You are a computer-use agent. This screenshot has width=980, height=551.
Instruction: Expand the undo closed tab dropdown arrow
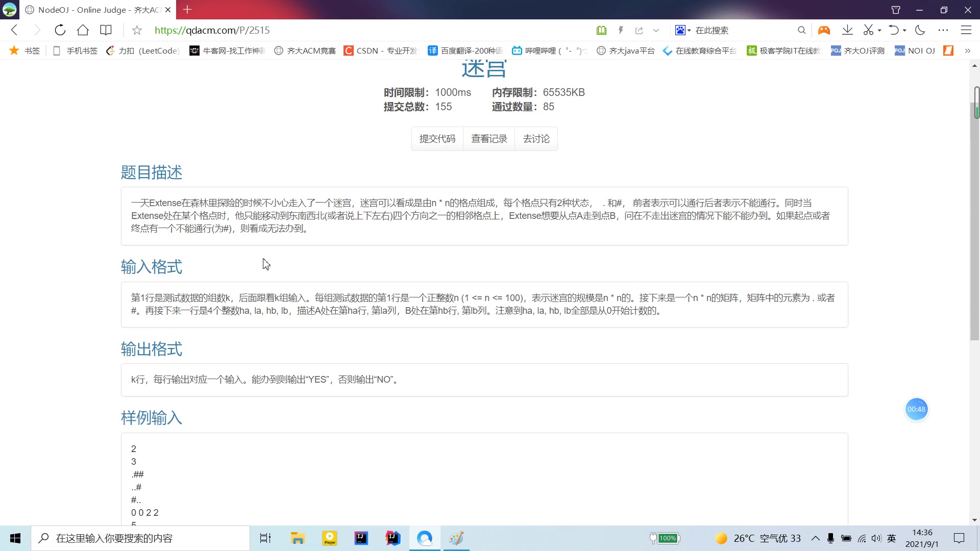point(904,31)
